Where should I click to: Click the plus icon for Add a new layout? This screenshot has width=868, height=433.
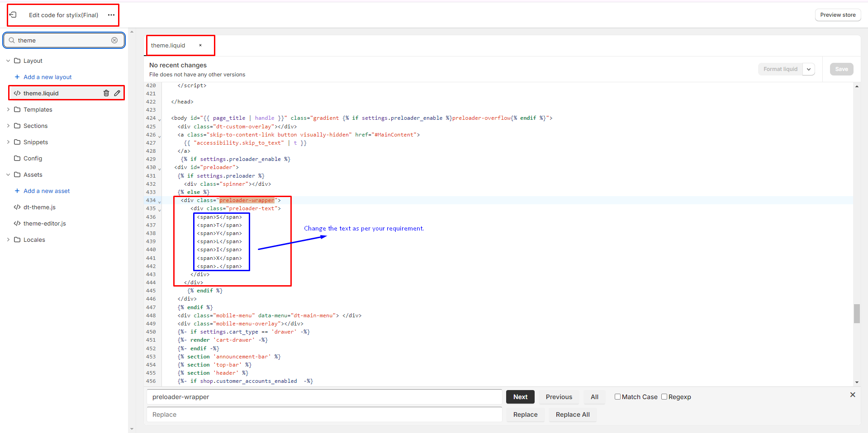tap(17, 77)
